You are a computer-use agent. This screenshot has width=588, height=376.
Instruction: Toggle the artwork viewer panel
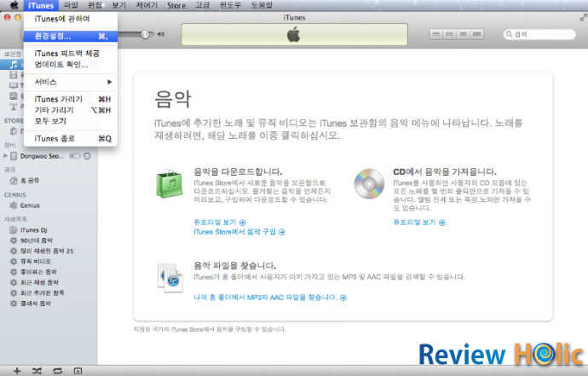click(x=78, y=371)
